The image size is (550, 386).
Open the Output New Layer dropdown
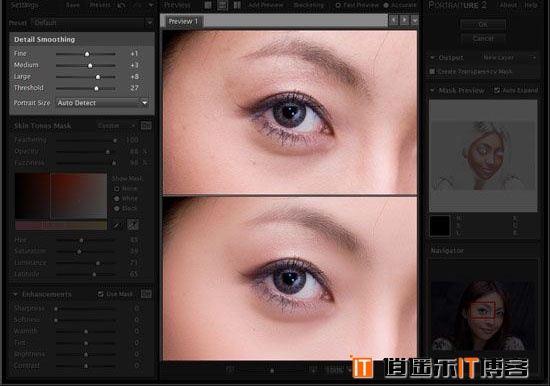click(509, 57)
